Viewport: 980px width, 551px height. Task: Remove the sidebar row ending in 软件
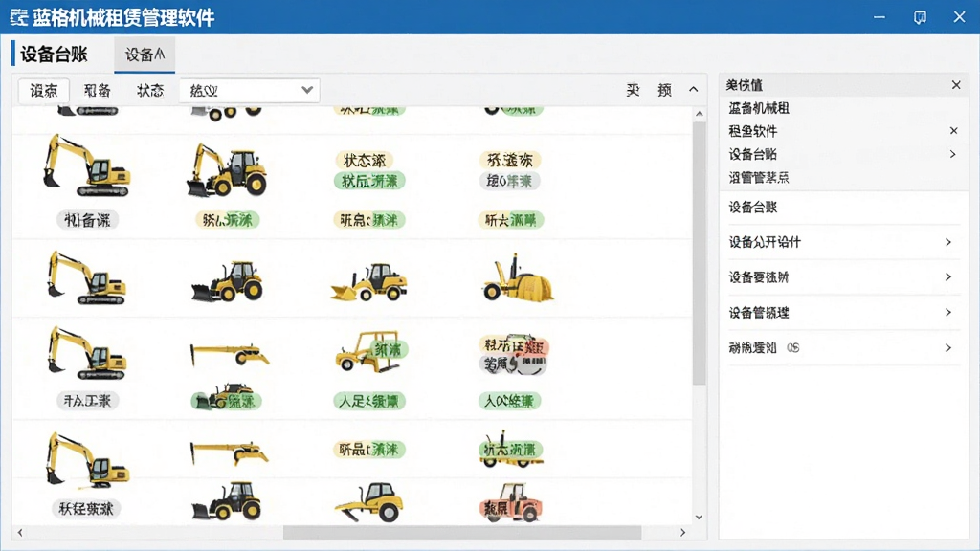pyautogui.click(x=954, y=130)
